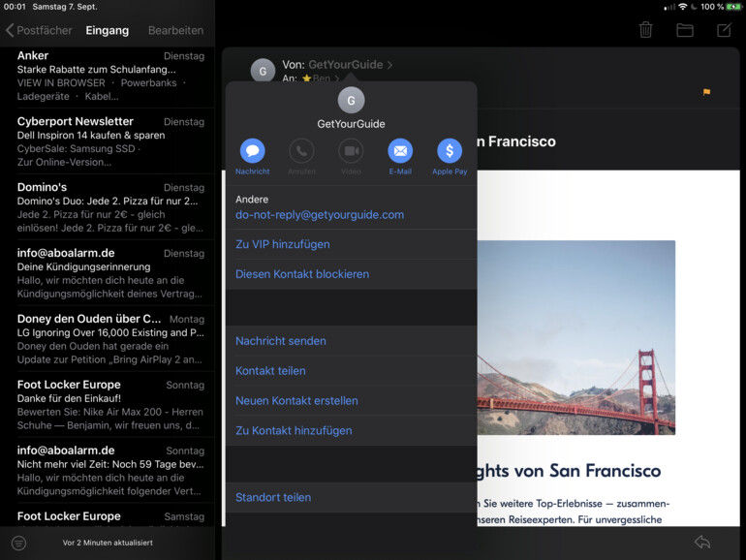Tap the trash icon to delete email

tap(645, 30)
